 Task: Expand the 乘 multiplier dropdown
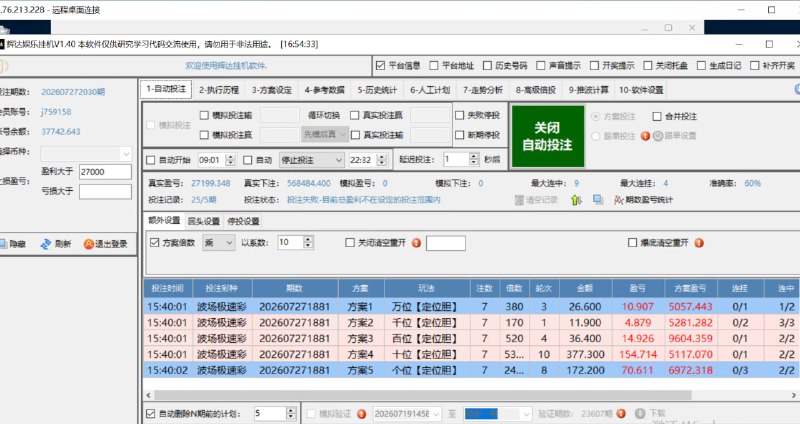pyautogui.click(x=219, y=243)
